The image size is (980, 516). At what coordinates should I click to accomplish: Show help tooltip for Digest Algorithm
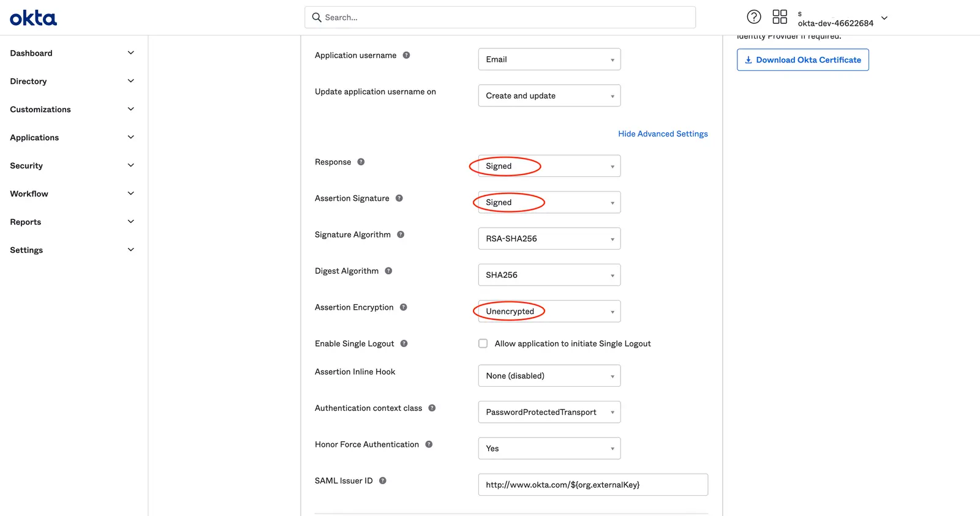[388, 271]
